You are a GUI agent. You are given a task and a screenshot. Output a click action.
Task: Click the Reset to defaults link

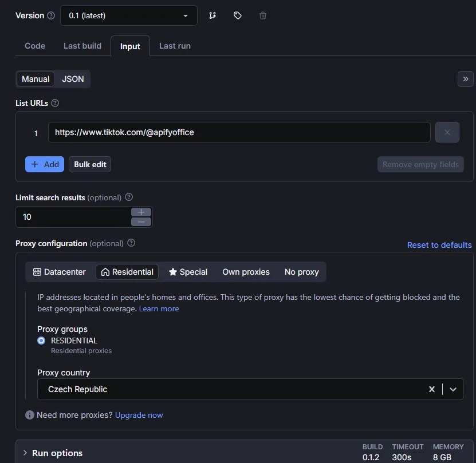[x=439, y=245]
